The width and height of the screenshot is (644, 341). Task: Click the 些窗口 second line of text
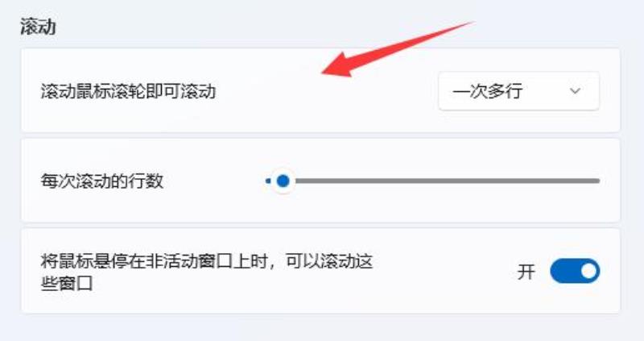67,283
